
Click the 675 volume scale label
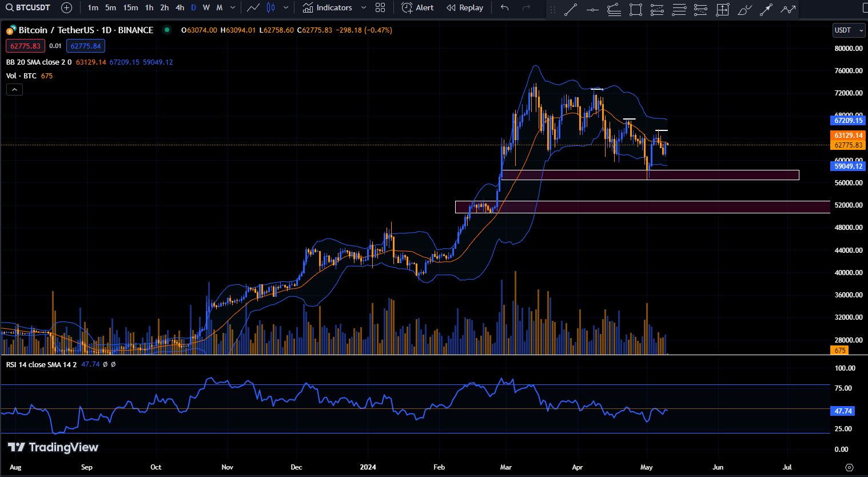(839, 350)
